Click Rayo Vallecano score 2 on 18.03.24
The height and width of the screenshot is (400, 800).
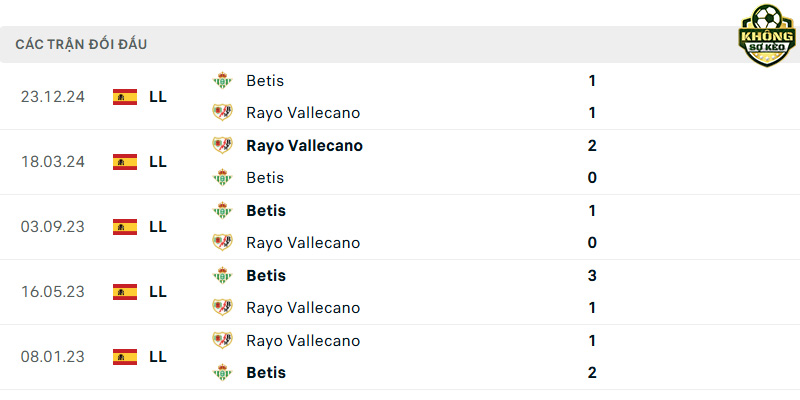(592, 146)
